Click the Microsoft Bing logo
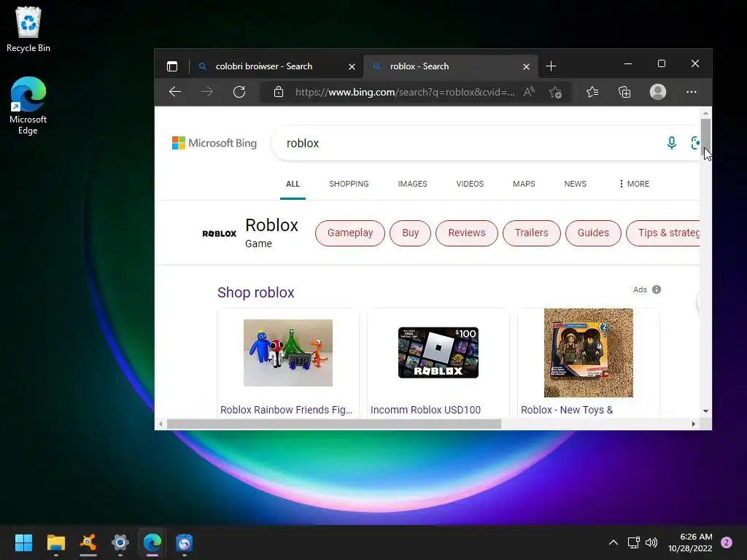Image resolution: width=747 pixels, height=560 pixels. coord(214,143)
